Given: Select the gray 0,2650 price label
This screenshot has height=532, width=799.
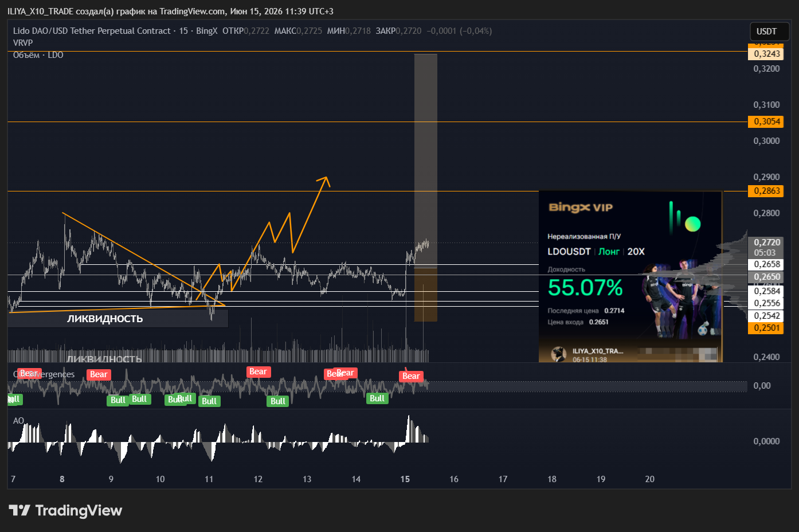Looking at the screenshot, I should [x=767, y=277].
